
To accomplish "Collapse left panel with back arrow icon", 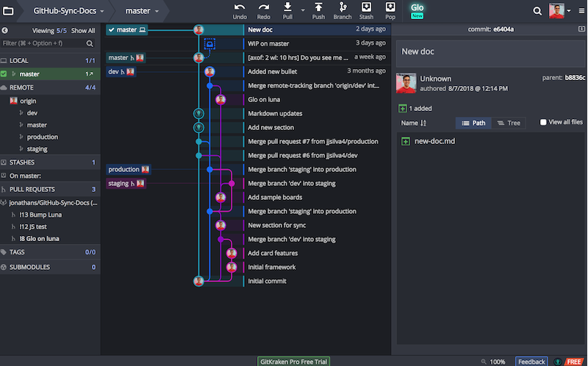I will coord(5,30).
